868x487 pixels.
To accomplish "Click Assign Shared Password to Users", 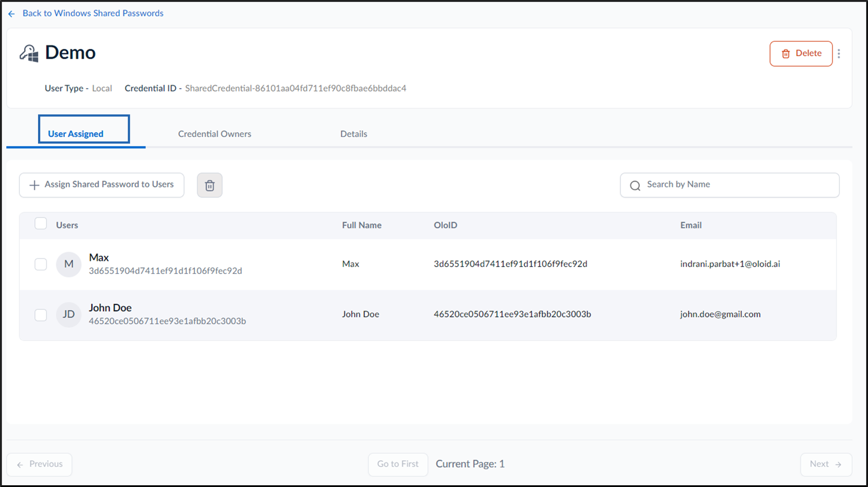I will point(102,185).
